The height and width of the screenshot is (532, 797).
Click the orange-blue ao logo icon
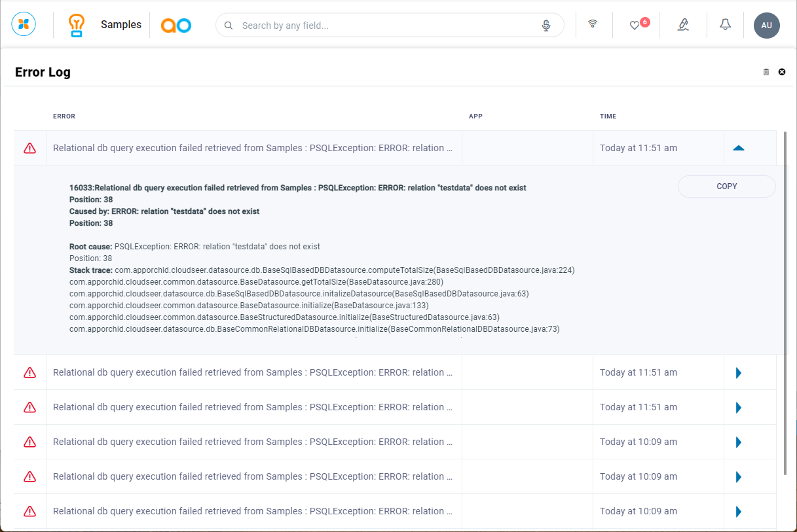(176, 25)
